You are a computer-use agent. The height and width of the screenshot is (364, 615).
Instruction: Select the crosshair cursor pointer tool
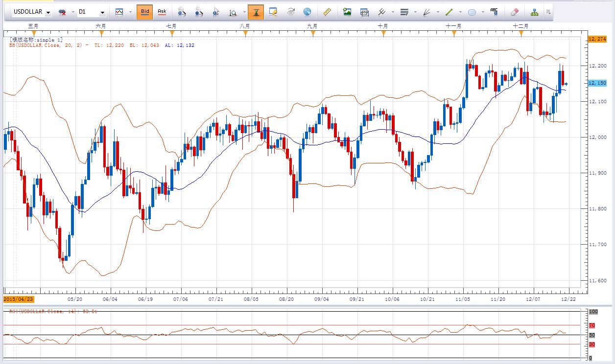click(x=215, y=12)
